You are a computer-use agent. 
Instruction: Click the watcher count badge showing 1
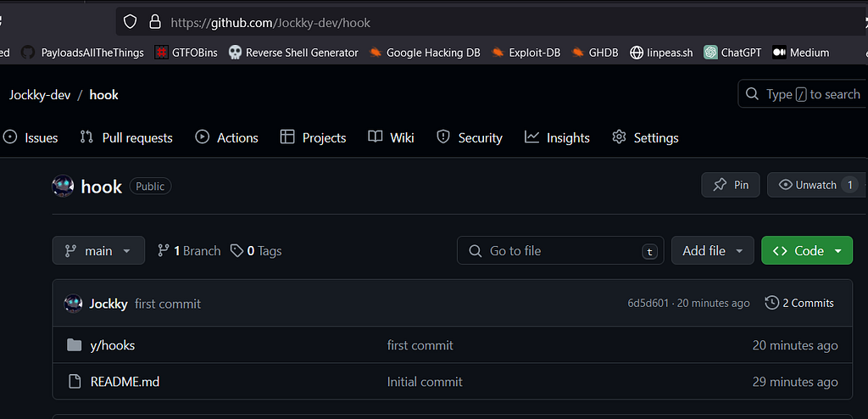tap(849, 185)
